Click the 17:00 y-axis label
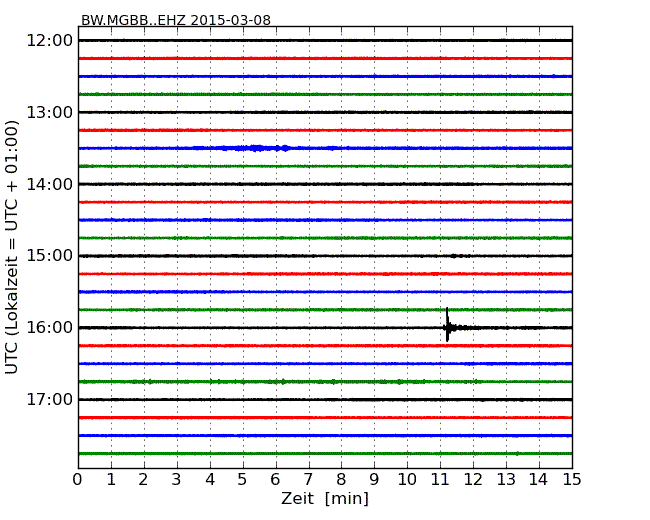This screenshot has width=650, height=520. (50, 399)
